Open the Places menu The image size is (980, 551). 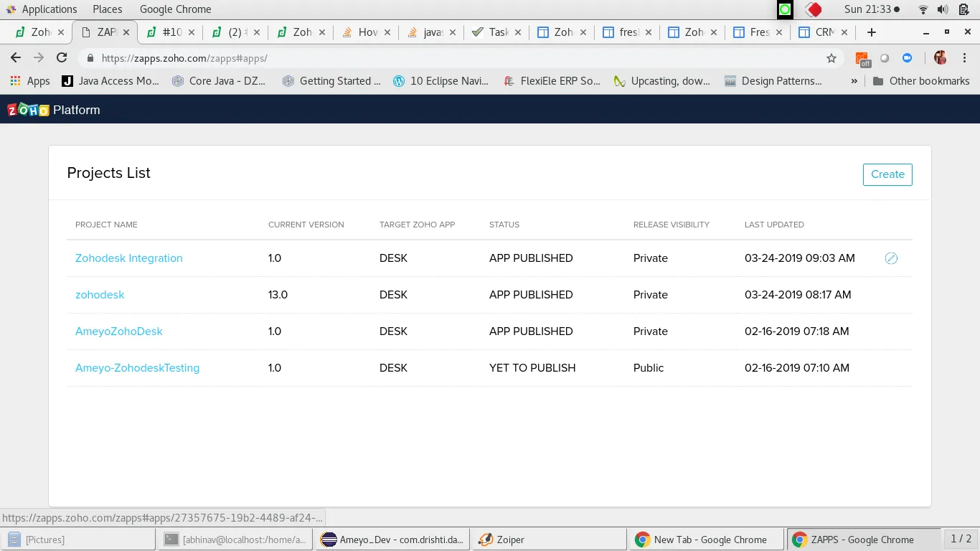[x=108, y=9]
